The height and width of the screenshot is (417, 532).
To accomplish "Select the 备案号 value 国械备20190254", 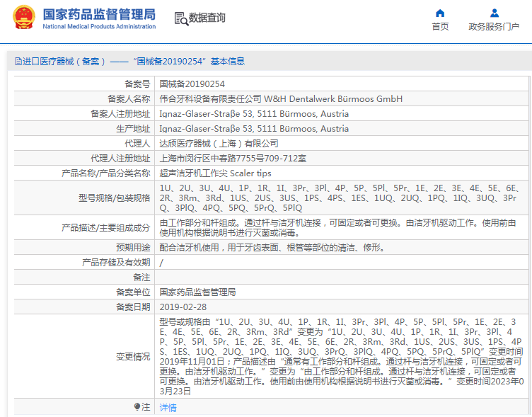I will point(192,84).
